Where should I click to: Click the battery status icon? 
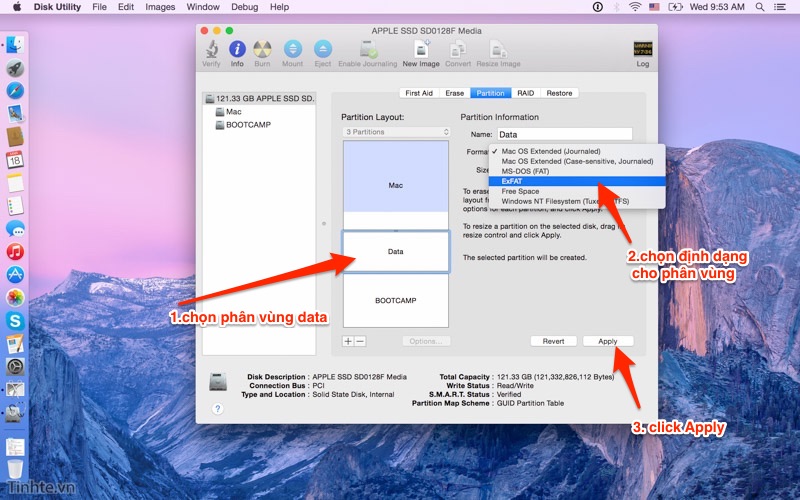click(x=675, y=7)
